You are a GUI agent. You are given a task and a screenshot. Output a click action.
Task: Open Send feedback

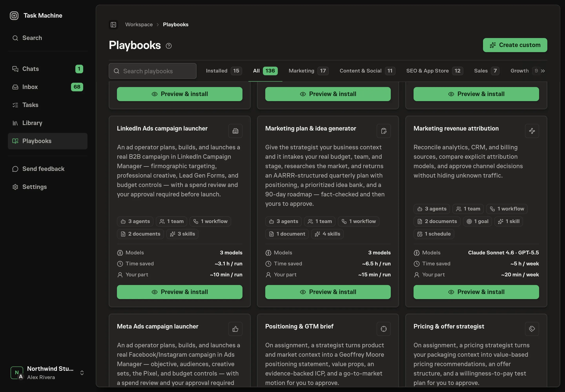click(48, 169)
